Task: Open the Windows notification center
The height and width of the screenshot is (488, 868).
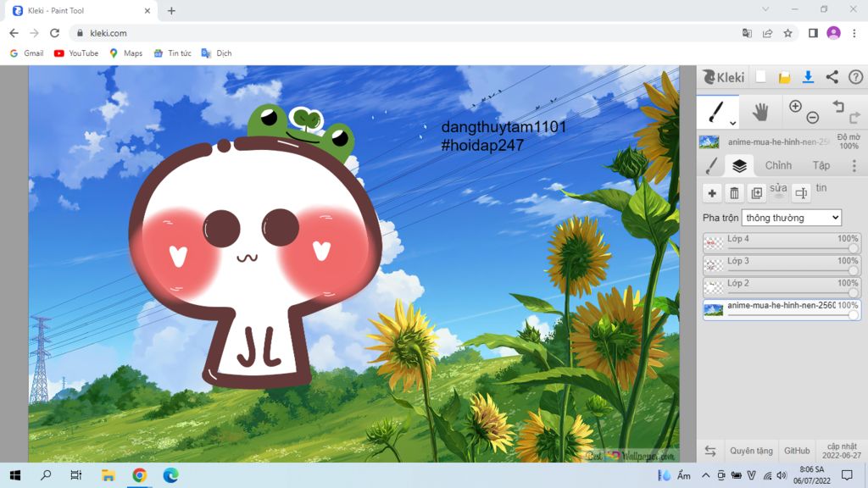Action: (x=847, y=475)
